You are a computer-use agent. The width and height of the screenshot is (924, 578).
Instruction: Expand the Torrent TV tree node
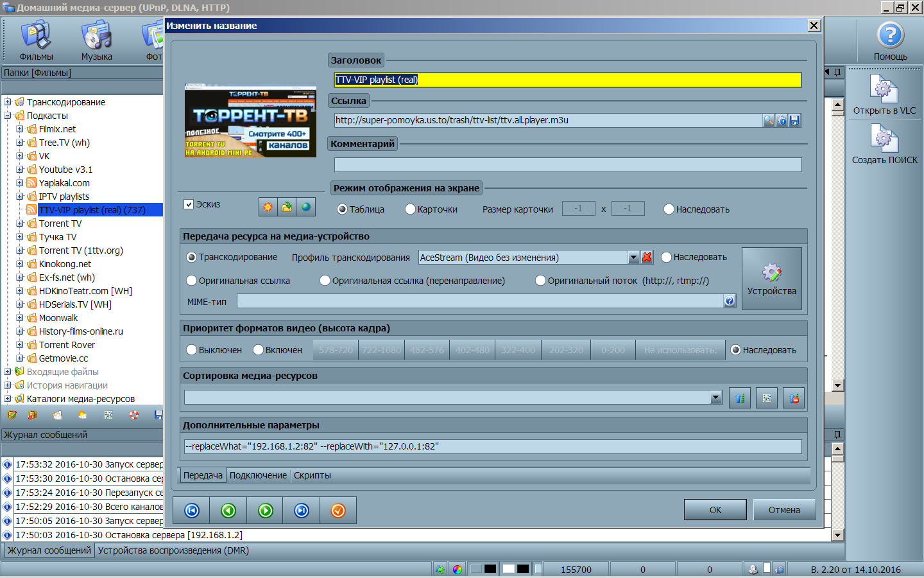[x=19, y=223]
